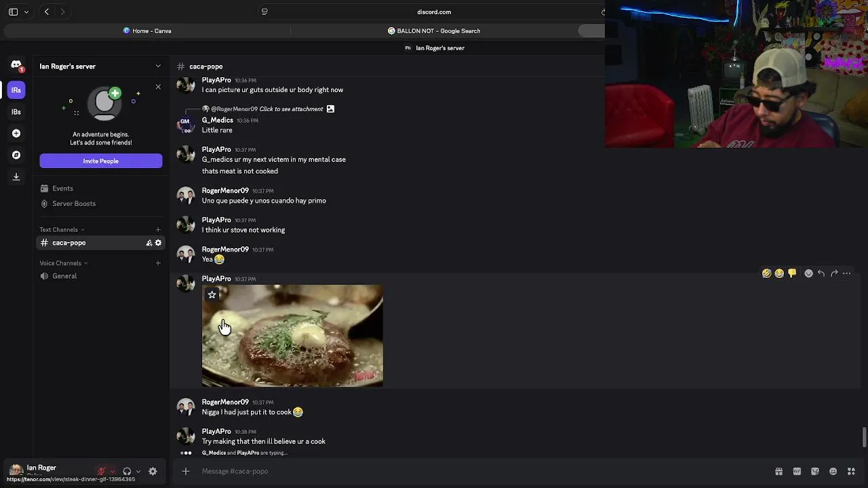Expand Ian Roger's server dropdown menu

pos(158,66)
